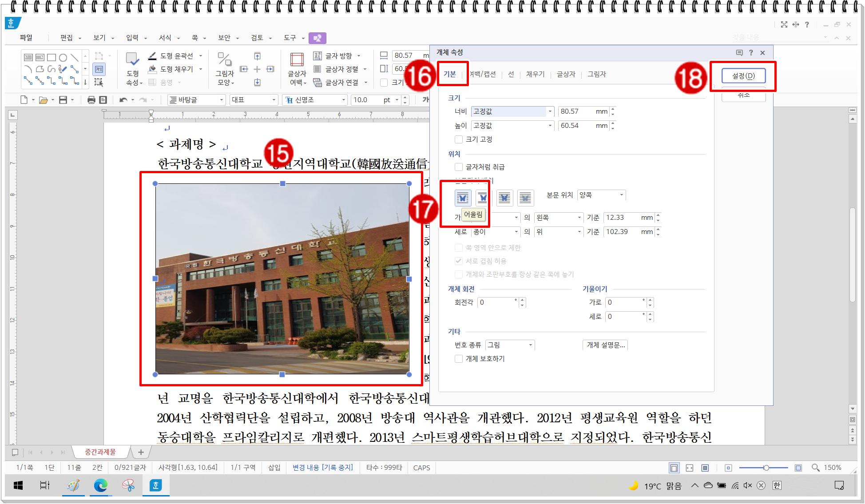Open the 세로 종이 dropdown
Viewport: 865px width, 504px height.
point(496,232)
